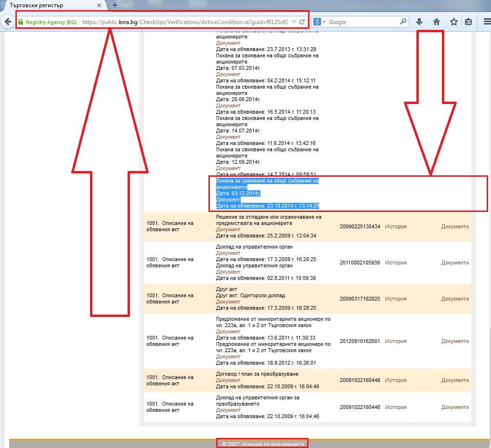Click the green padlock Registry Agency identity

(47, 22)
